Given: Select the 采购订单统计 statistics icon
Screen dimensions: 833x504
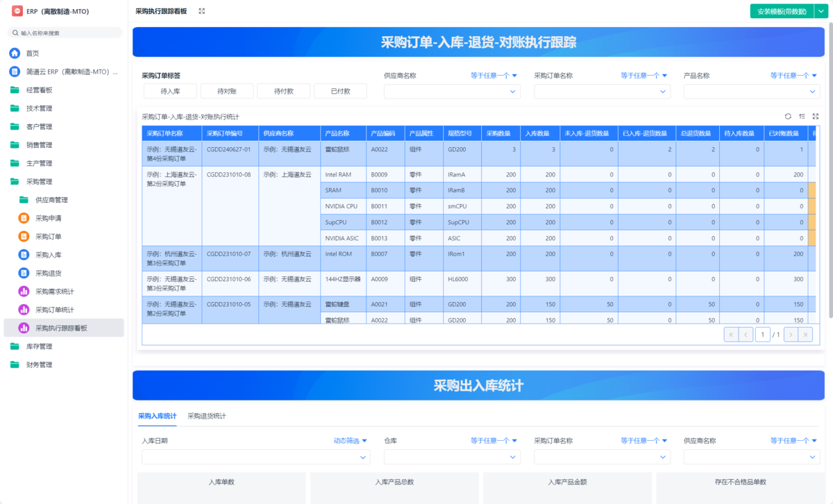Looking at the screenshot, I should pos(23,310).
